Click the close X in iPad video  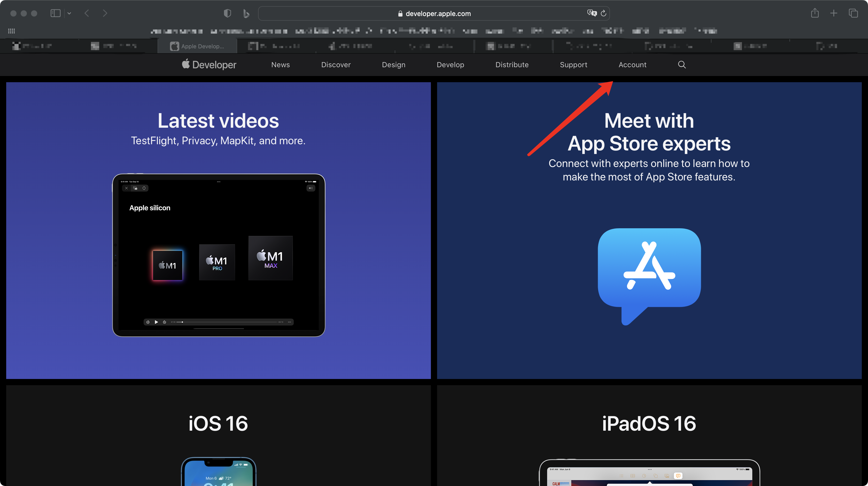[x=126, y=188]
